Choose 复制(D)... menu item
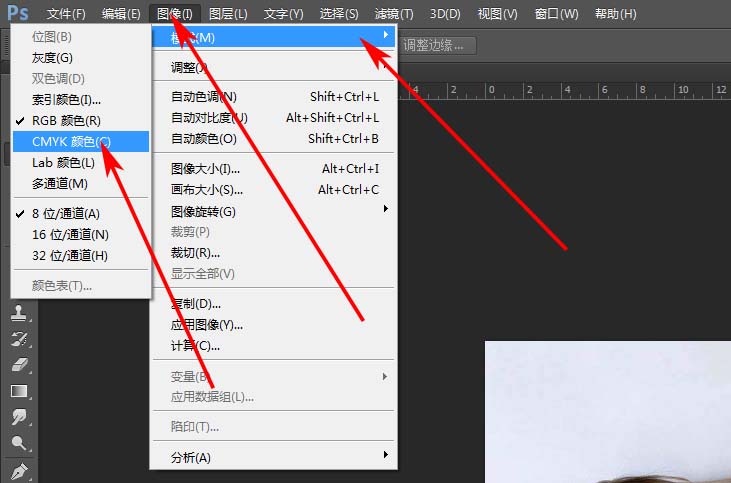Screen dimensions: 731x483 coord(274,304)
